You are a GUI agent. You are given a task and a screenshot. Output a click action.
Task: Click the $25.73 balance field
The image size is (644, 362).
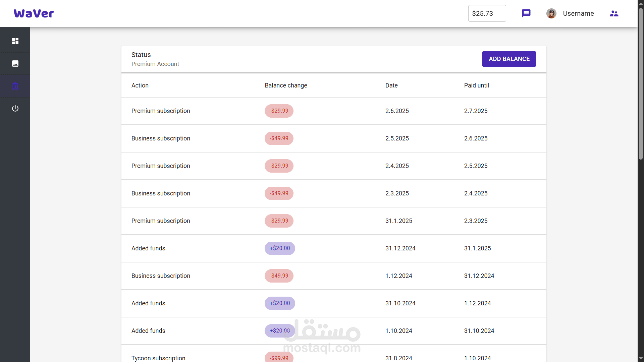pyautogui.click(x=487, y=13)
